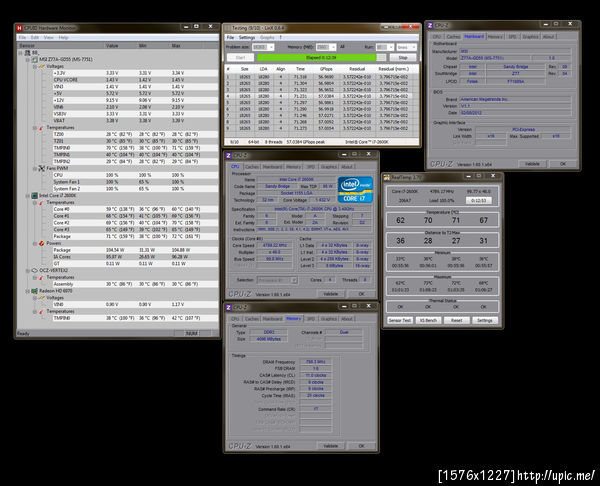The height and width of the screenshot is (486, 600).
Task: Open About tab in CPU-Z CPU window
Action: point(347,167)
